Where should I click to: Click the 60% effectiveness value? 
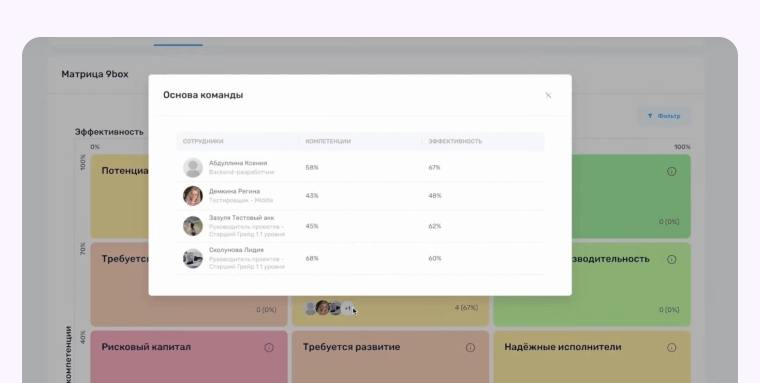click(x=435, y=259)
